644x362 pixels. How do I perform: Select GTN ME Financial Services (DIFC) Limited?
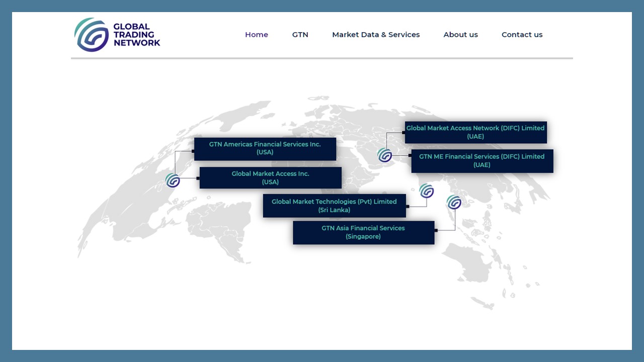pos(482,160)
